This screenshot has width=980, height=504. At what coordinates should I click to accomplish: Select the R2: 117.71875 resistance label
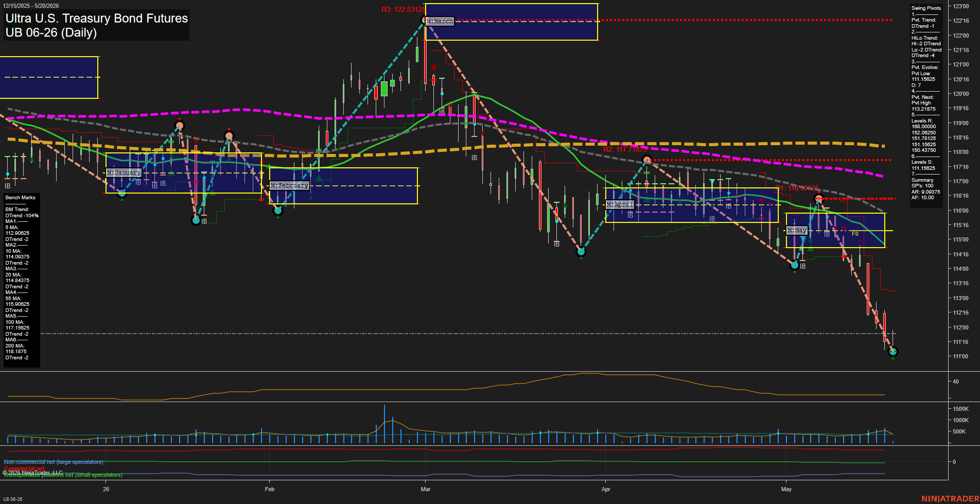625,149
